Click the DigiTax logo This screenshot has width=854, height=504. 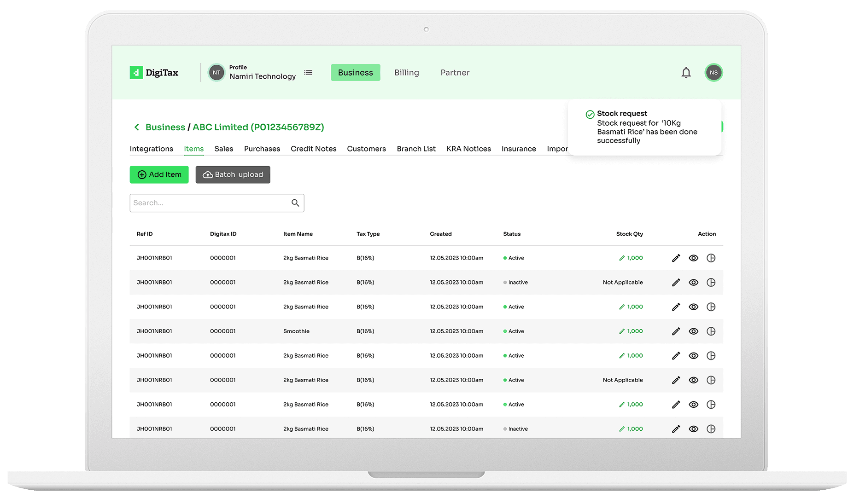click(x=154, y=73)
